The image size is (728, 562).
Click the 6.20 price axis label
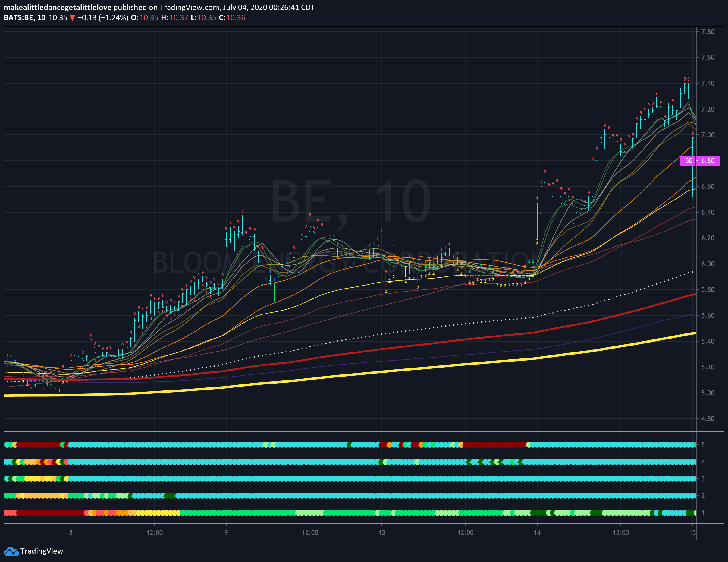coord(708,238)
